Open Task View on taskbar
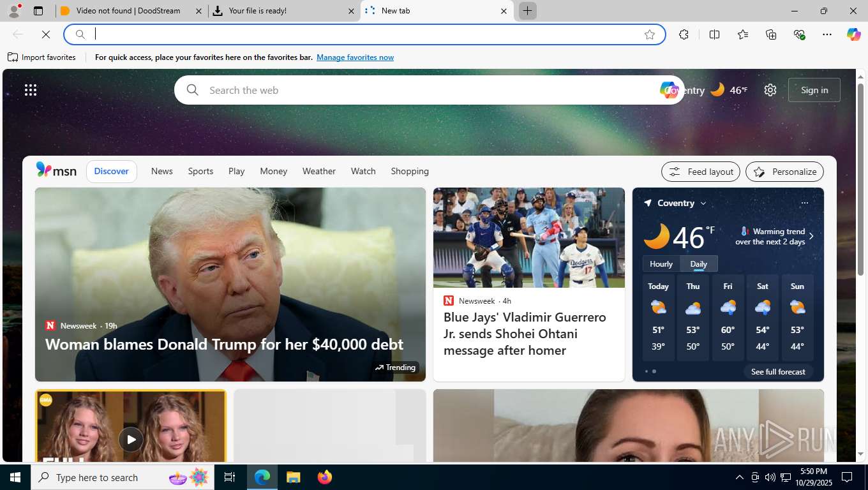868x490 pixels. pos(230,477)
